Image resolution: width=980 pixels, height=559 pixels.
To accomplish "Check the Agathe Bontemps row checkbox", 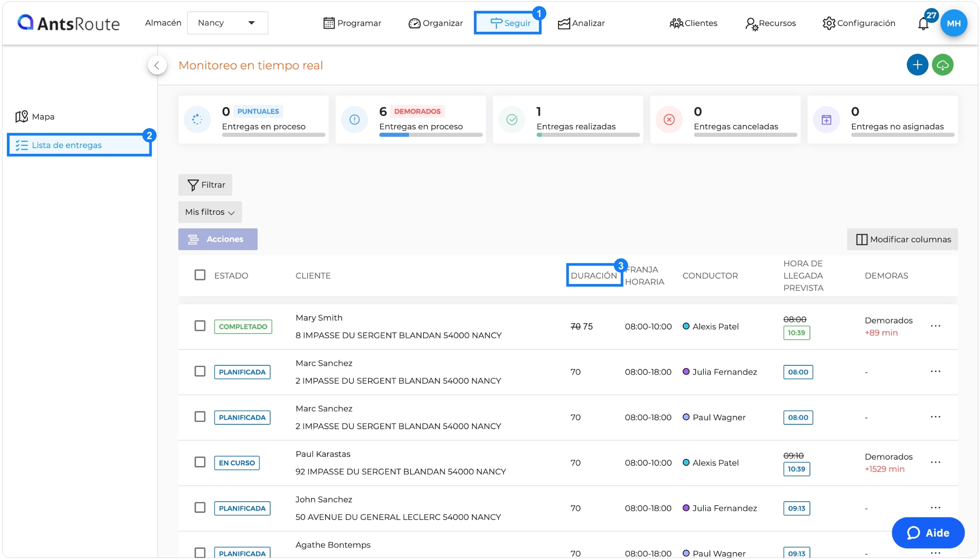I will 200,553.
